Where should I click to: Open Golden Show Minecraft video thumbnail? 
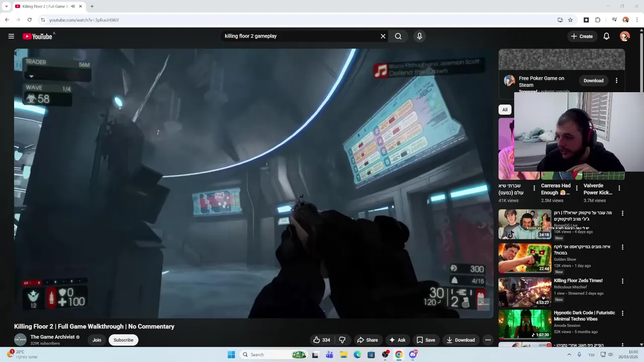coord(525,258)
